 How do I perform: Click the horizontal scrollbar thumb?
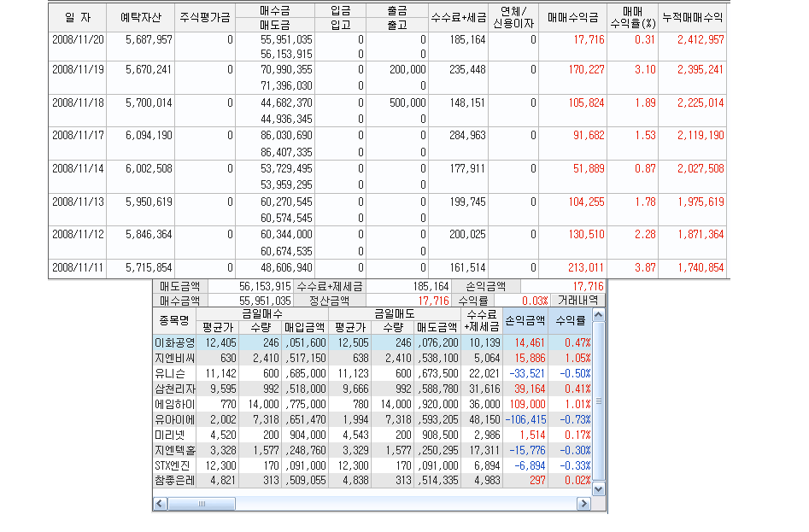point(201,504)
